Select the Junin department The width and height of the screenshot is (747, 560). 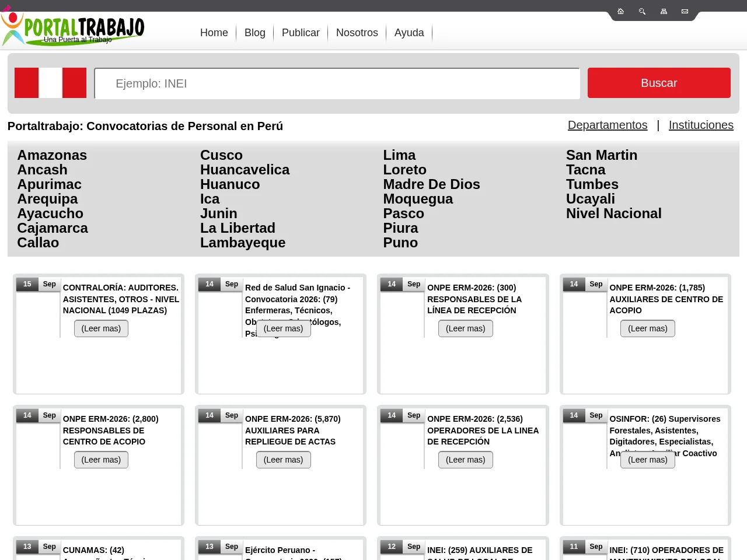point(219,213)
